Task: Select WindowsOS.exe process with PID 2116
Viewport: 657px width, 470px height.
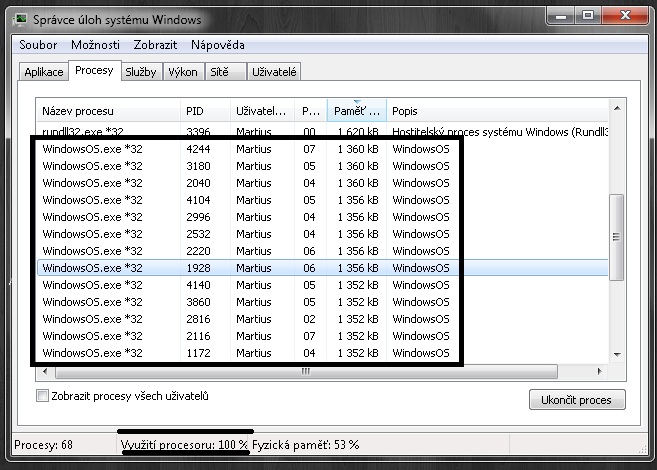Action: click(323, 336)
